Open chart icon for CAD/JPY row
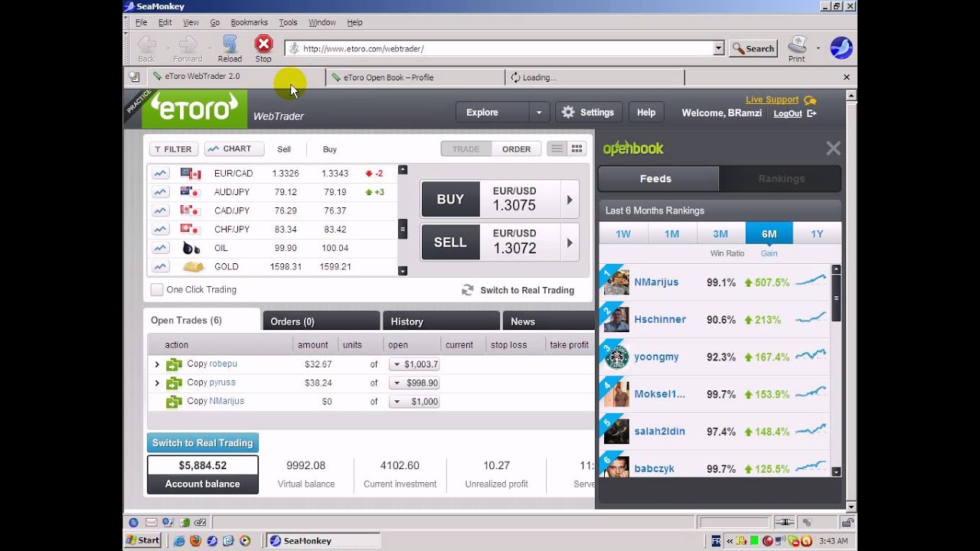The width and height of the screenshot is (980, 551). [160, 210]
